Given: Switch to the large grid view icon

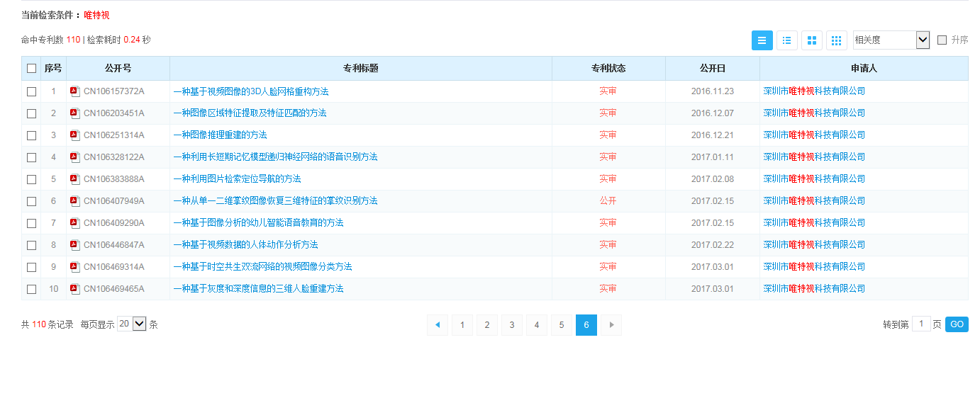Looking at the screenshot, I should (812, 40).
